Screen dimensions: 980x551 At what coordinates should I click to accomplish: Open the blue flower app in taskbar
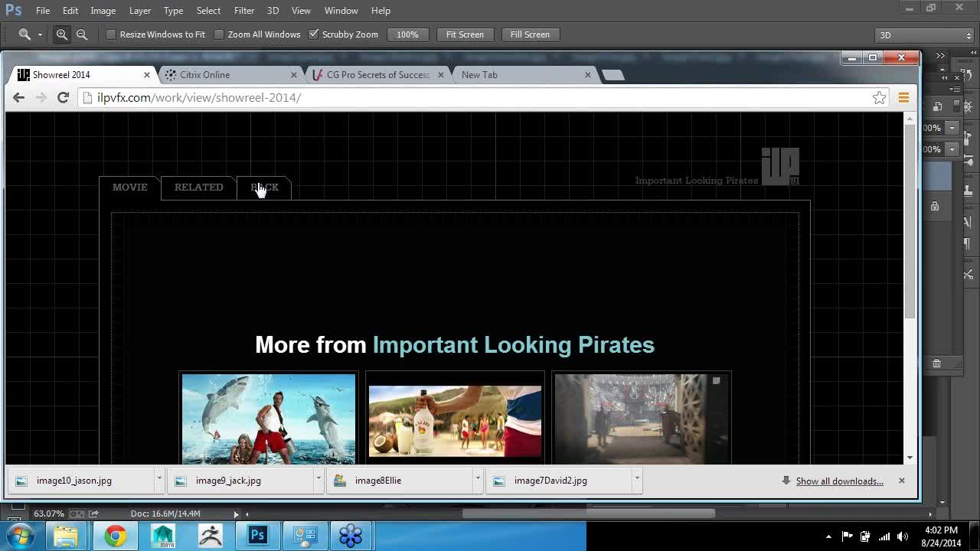coord(351,536)
